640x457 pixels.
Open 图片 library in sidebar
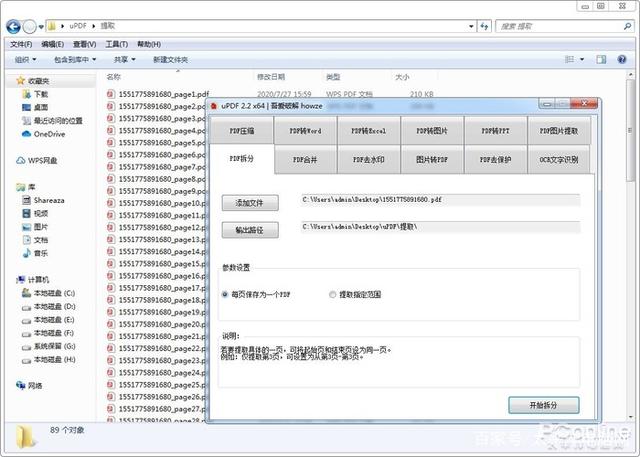(x=36, y=227)
